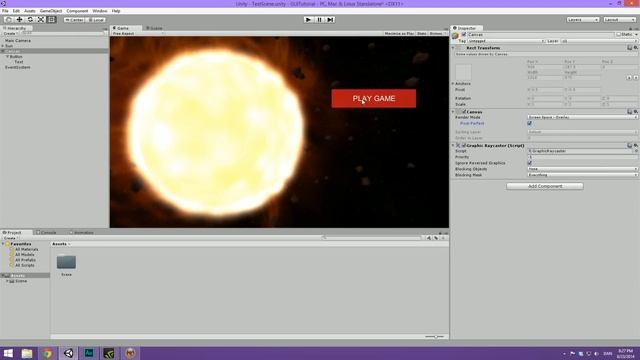Toggle Graphic Raycaster enabled checkbox
This screenshot has width=640, height=360.
click(x=464, y=145)
